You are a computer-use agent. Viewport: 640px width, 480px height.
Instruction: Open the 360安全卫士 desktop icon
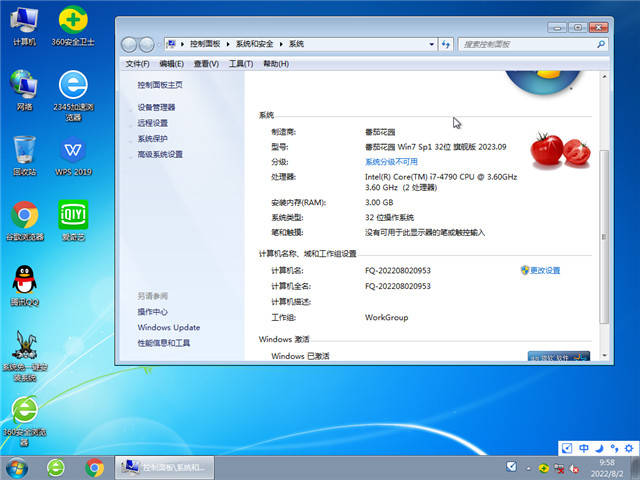[x=73, y=26]
